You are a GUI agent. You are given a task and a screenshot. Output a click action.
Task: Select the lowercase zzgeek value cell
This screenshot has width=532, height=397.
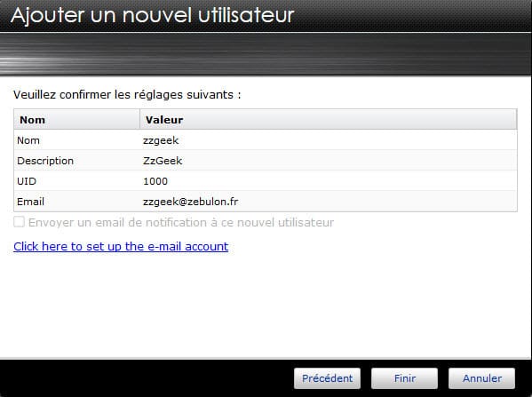coord(329,140)
